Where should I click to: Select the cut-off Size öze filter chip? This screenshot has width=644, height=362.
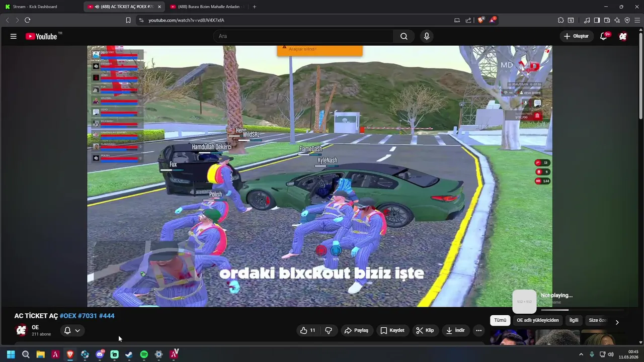click(597, 320)
